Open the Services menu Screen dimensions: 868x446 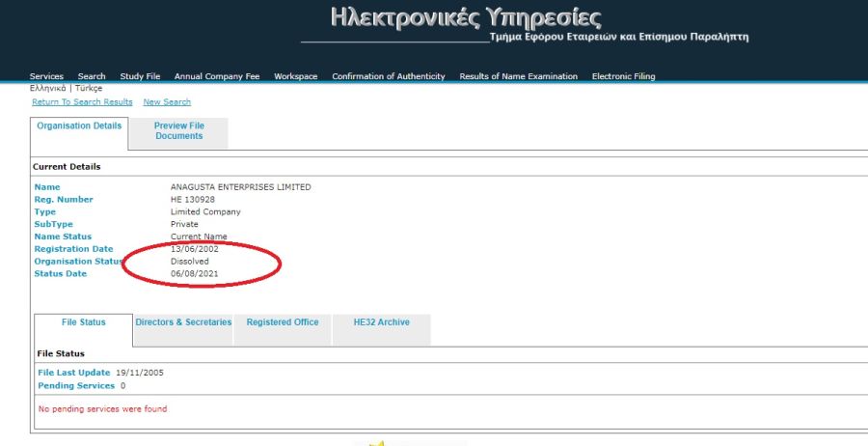tap(46, 76)
